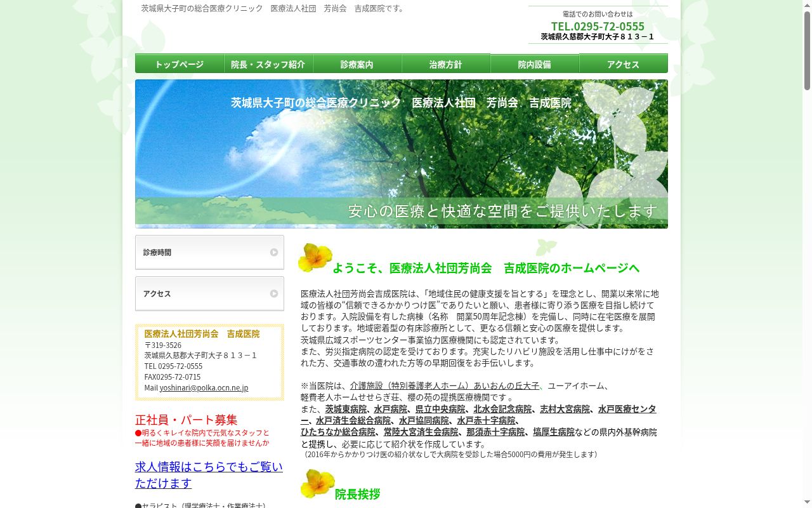Click the yellow flower icon beside ようこそ heading
This screenshot has height=508, width=812.
[x=315, y=257]
